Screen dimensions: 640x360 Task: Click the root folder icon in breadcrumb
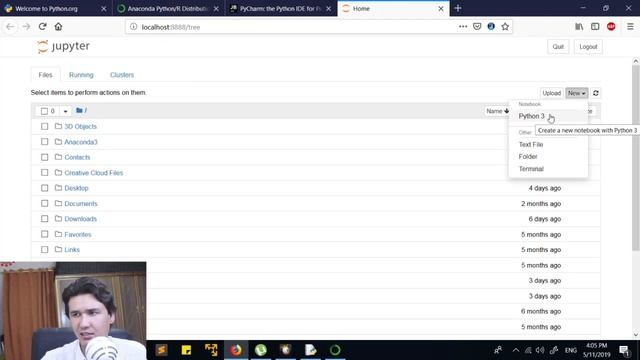pyautogui.click(x=79, y=111)
